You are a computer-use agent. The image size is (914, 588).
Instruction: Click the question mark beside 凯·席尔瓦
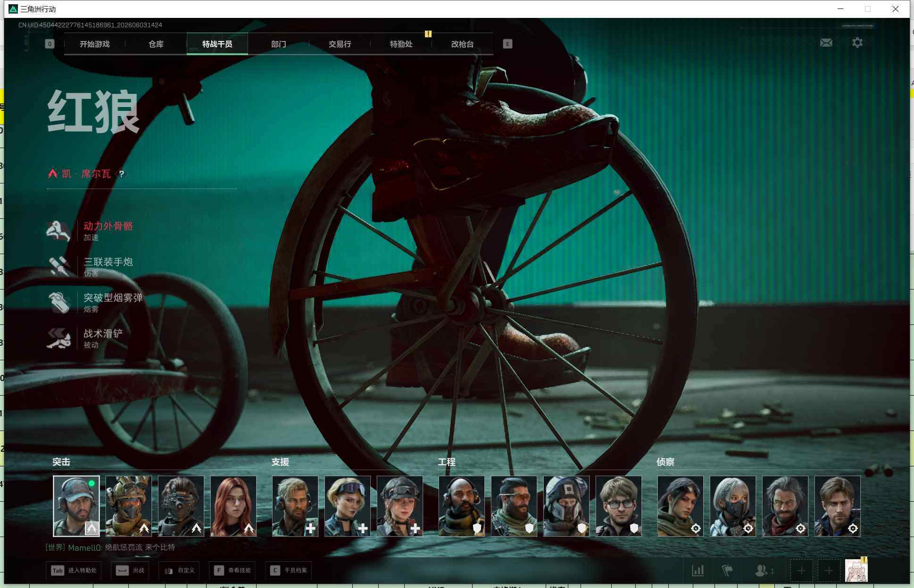pyautogui.click(x=122, y=174)
